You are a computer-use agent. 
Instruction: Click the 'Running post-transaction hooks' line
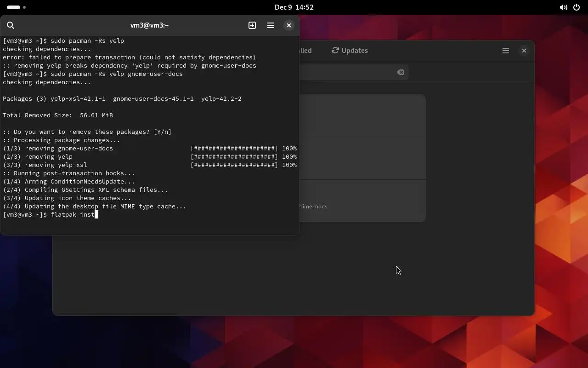(x=69, y=173)
